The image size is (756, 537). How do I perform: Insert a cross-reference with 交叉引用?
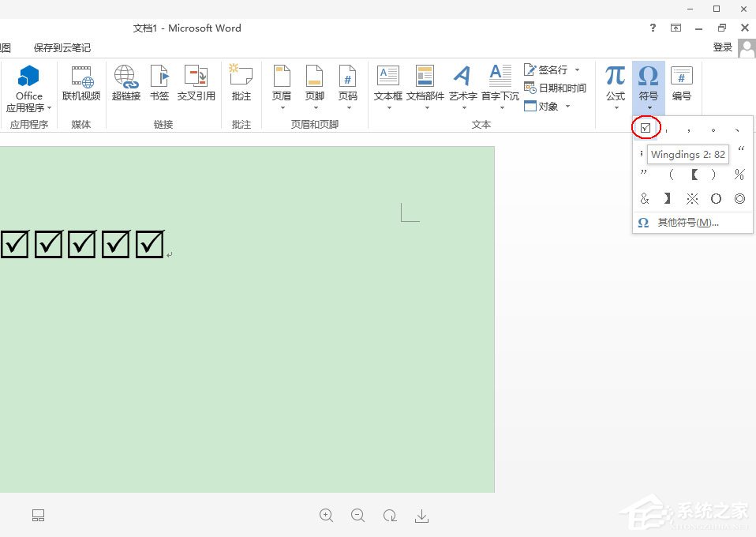click(x=196, y=85)
